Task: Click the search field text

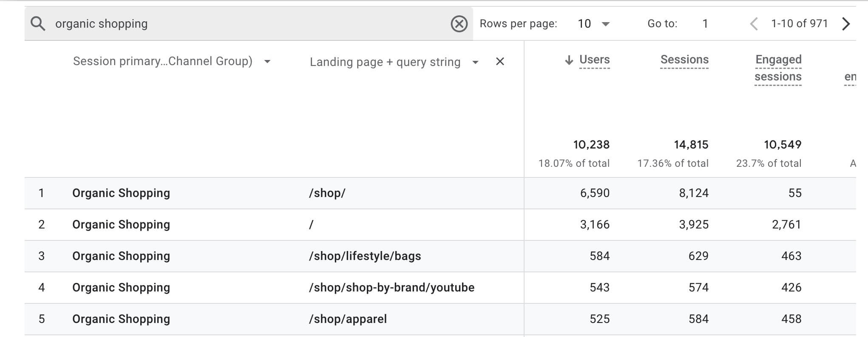Action: tap(101, 23)
